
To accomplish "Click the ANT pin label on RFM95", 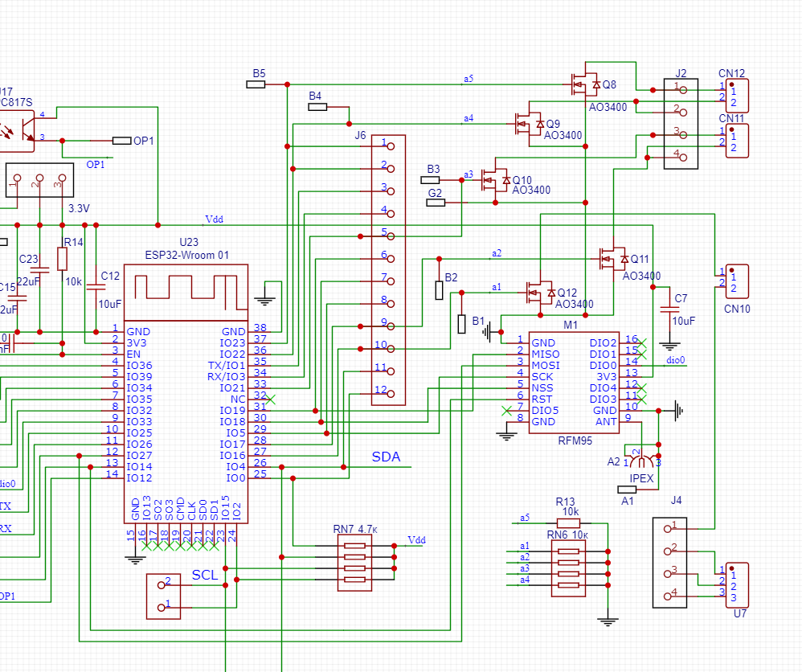I will [606, 422].
